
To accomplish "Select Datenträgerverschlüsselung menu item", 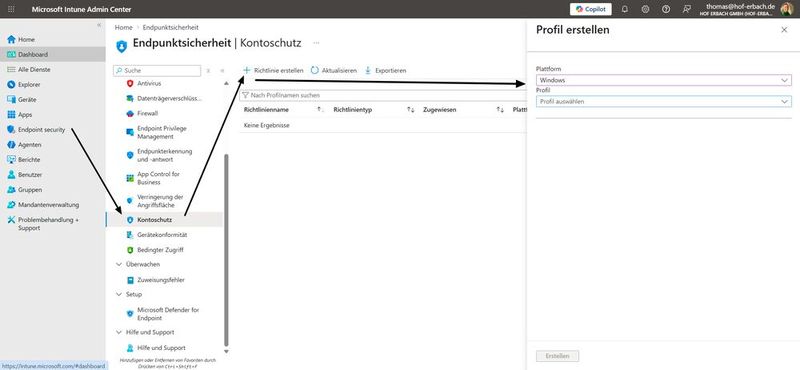I will tap(169, 98).
